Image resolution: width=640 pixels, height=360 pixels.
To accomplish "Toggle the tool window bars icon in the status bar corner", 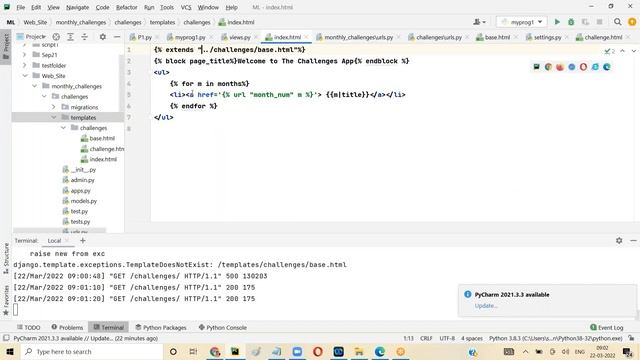I will (6, 338).
